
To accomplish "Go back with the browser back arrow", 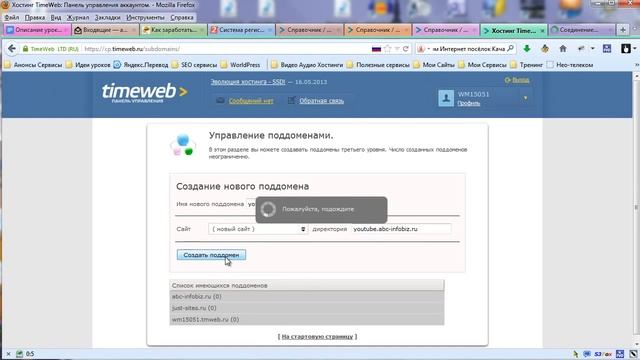I will pyautogui.click(x=11, y=49).
